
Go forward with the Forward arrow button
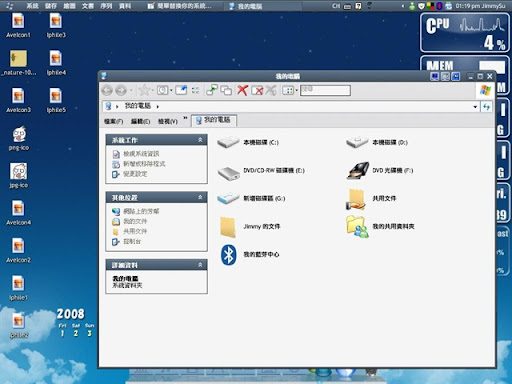point(121,90)
